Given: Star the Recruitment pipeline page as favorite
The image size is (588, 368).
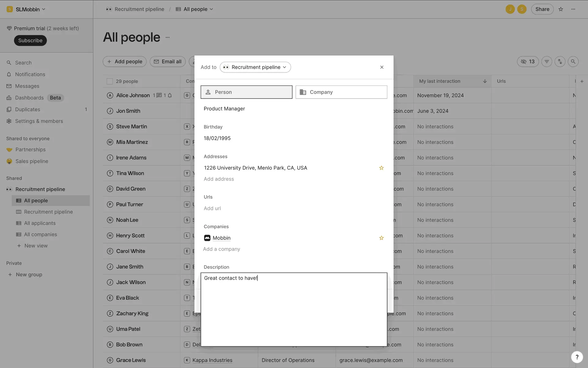Looking at the screenshot, I should coord(561,9).
